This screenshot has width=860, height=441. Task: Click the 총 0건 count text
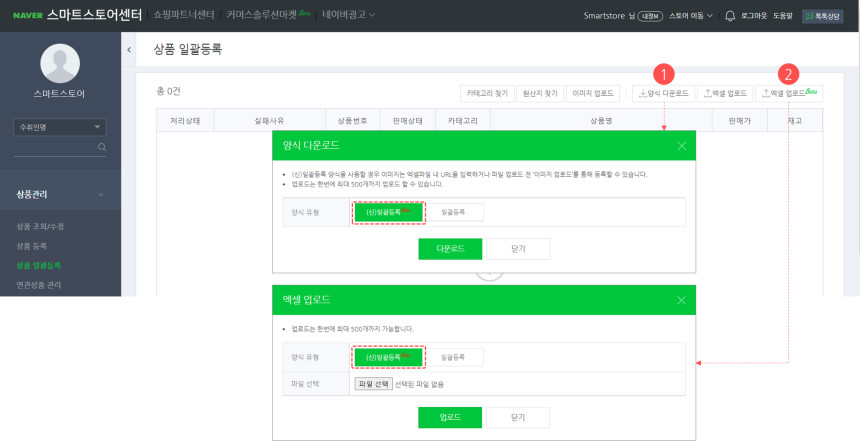(x=168, y=92)
